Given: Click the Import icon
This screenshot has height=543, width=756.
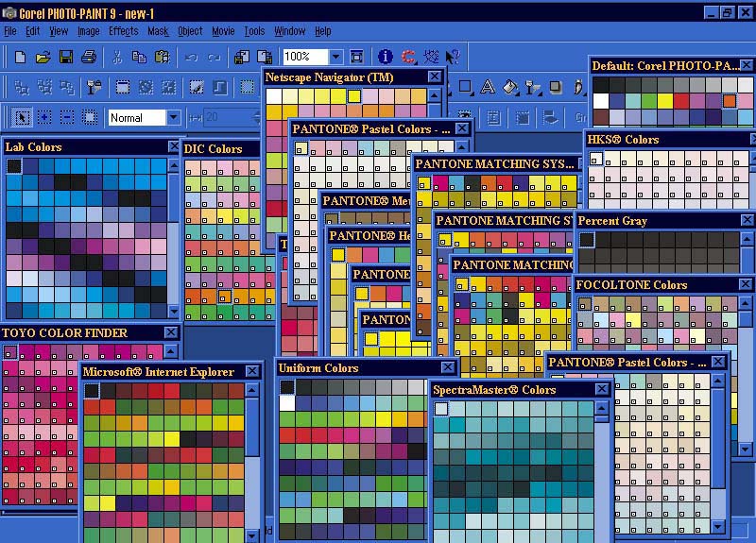Looking at the screenshot, I should point(242,57).
